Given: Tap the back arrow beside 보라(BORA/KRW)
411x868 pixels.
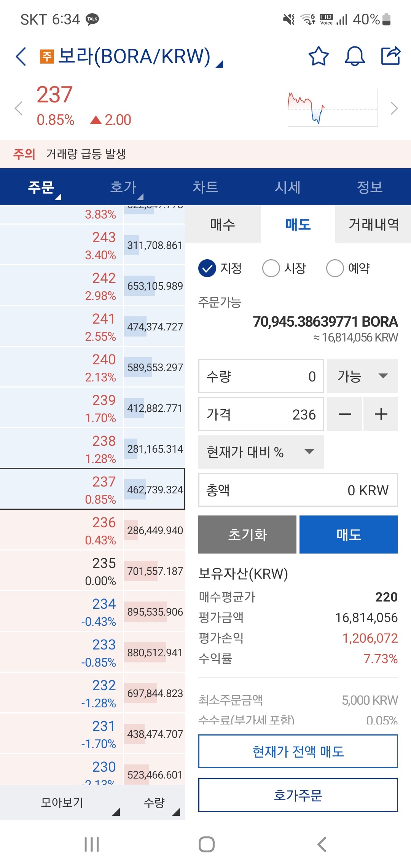Looking at the screenshot, I should tap(21, 56).
